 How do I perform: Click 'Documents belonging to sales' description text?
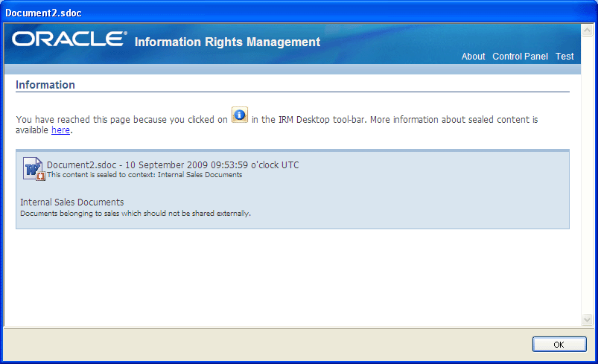click(136, 214)
